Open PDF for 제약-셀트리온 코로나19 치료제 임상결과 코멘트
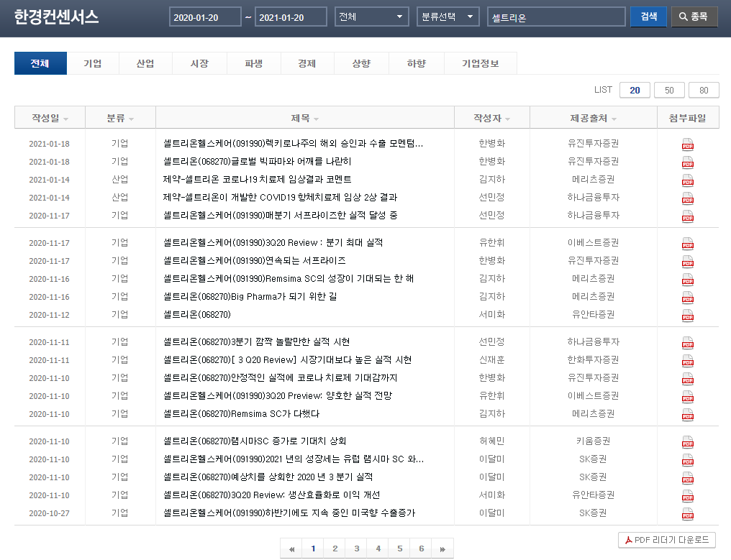 tap(687, 180)
